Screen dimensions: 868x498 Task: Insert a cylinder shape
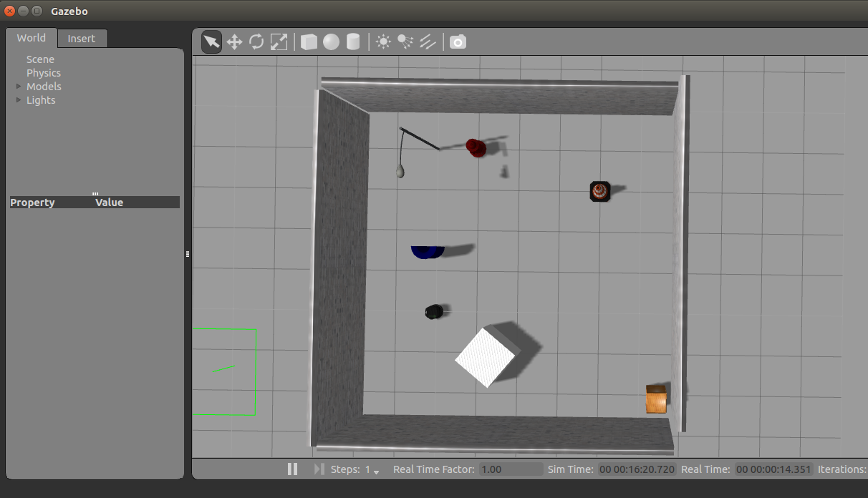pos(353,42)
